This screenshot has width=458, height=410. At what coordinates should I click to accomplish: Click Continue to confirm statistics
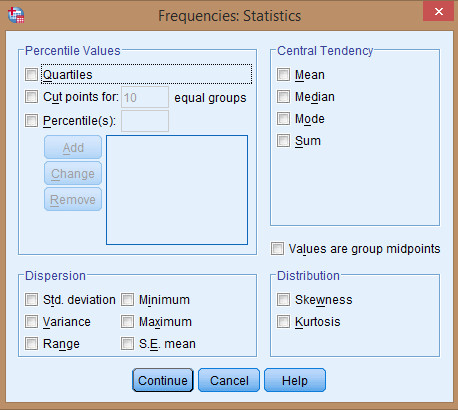click(163, 380)
